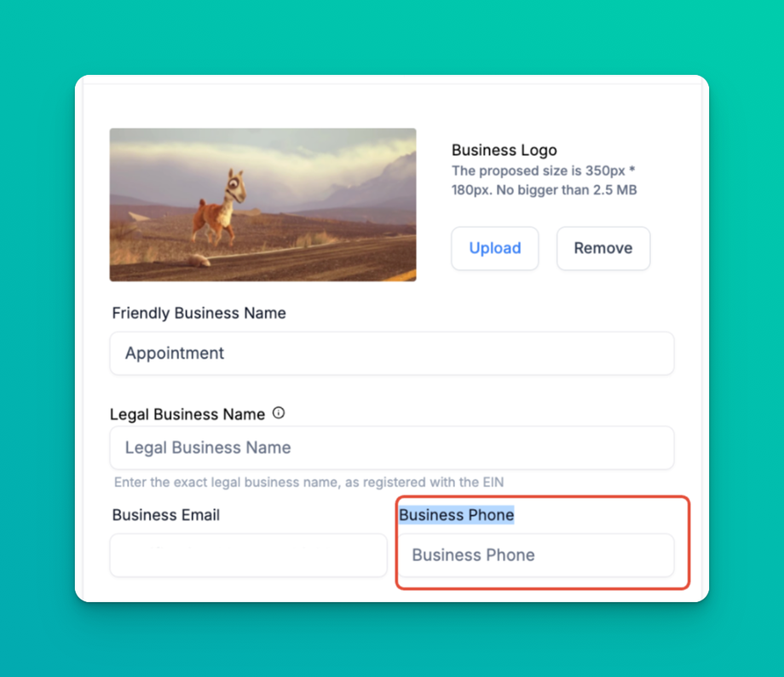This screenshot has width=784, height=677.
Task: Select the Business Email input field
Action: 249,555
